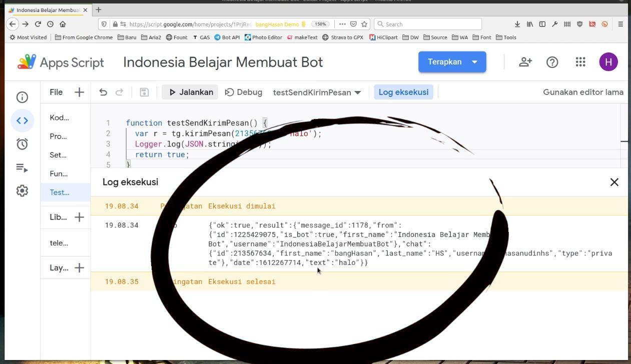Save the current script file
This screenshot has height=364, width=631.
tap(145, 92)
